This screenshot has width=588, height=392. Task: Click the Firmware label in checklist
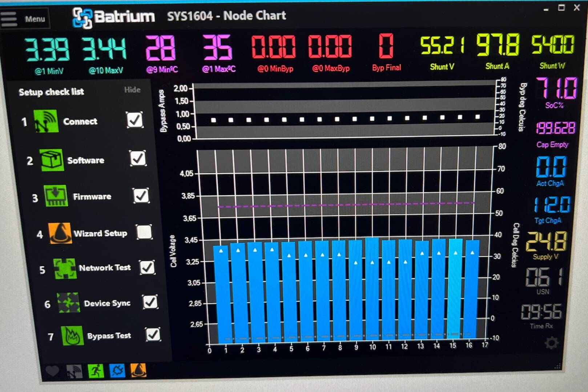(92, 197)
